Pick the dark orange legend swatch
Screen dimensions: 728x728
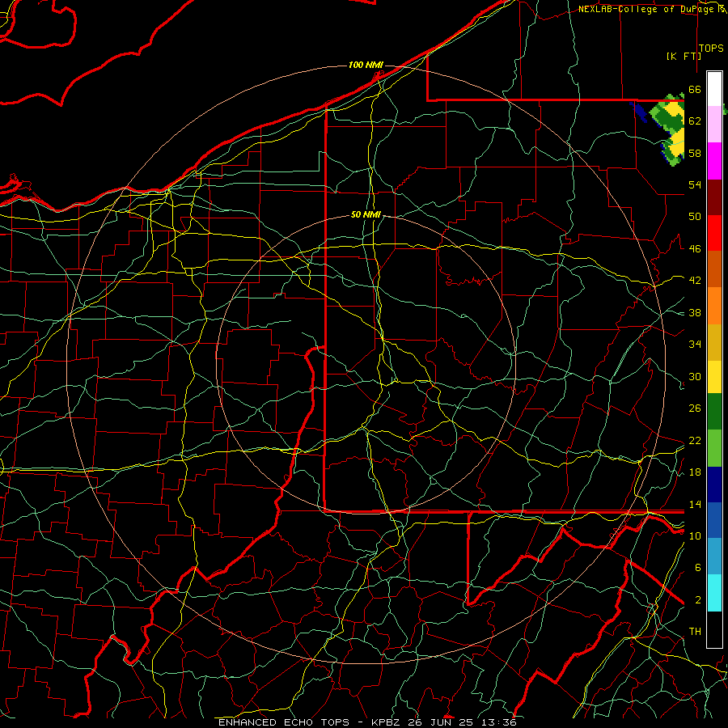tap(714, 269)
